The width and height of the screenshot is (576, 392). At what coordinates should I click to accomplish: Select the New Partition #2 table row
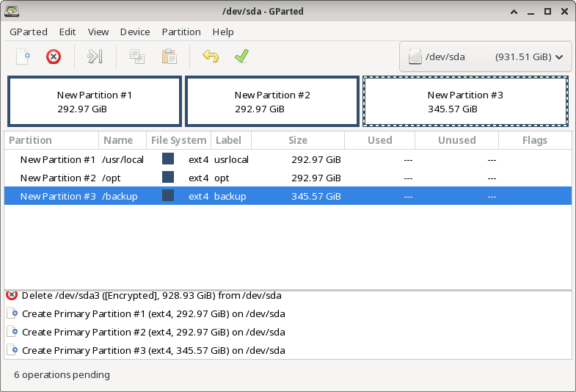[288, 178]
